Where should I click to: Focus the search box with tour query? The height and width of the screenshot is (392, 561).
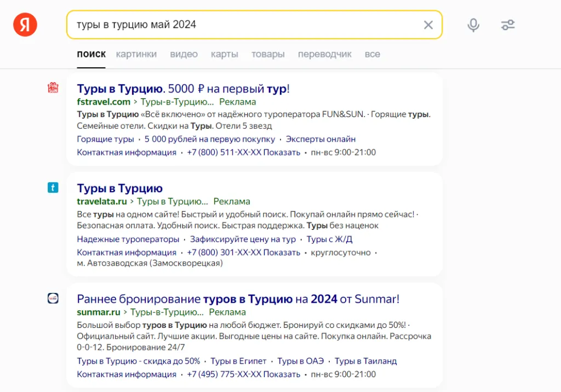(x=254, y=25)
